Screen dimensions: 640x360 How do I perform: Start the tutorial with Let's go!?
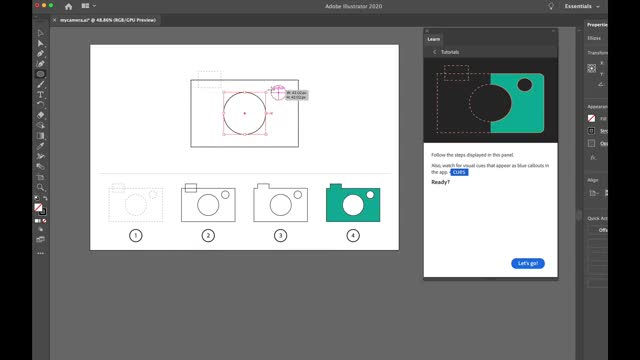[528, 263]
